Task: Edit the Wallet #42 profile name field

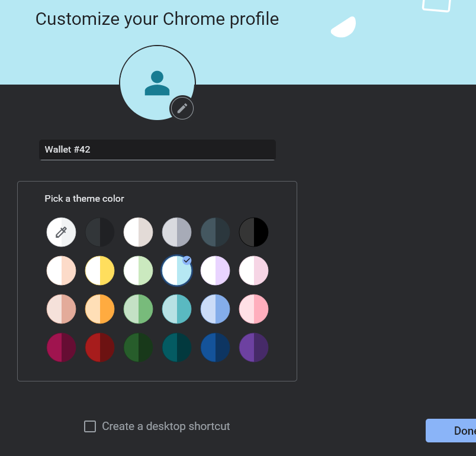Action: 157,150
